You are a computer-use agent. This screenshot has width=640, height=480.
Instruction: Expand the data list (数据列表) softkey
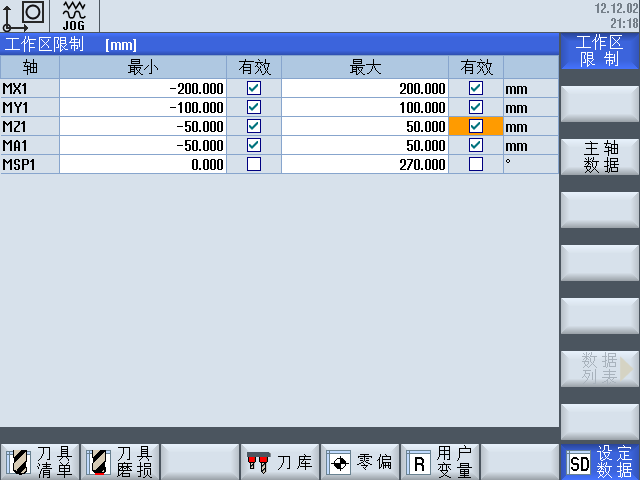click(x=600, y=369)
